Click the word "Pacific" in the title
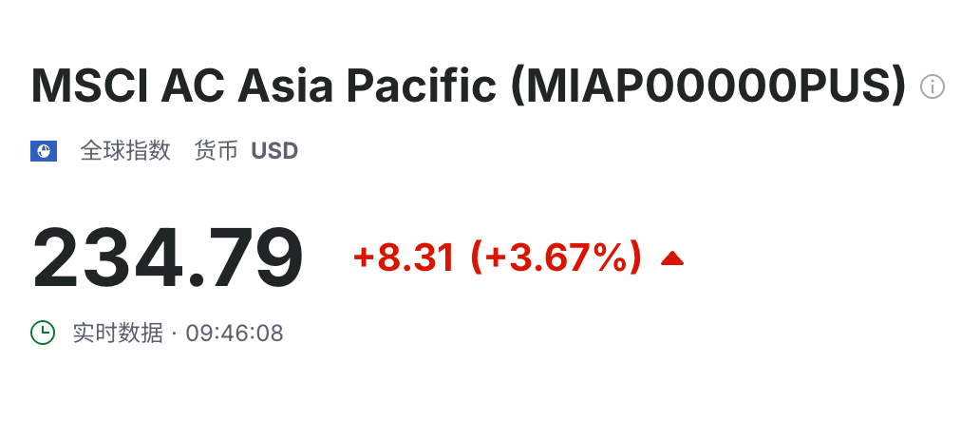The image size is (980, 439). pos(422,86)
